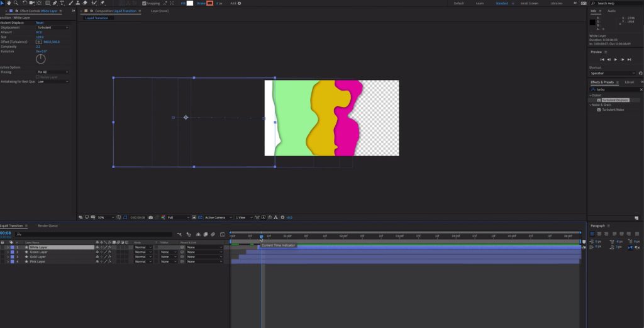This screenshot has width=644, height=328.
Task: Switch to the Render Queue tab
Action: pos(48,225)
